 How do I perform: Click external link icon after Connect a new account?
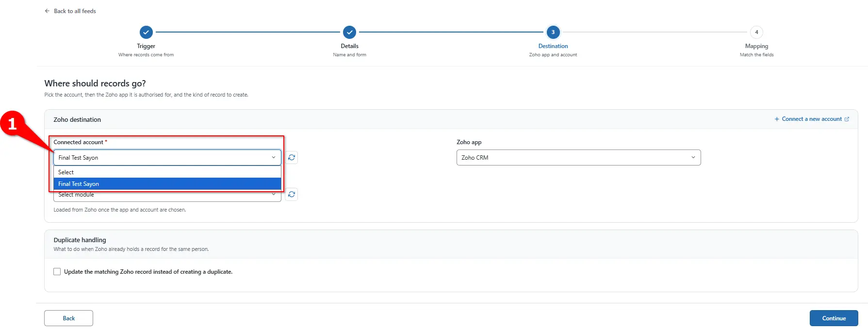847,119
